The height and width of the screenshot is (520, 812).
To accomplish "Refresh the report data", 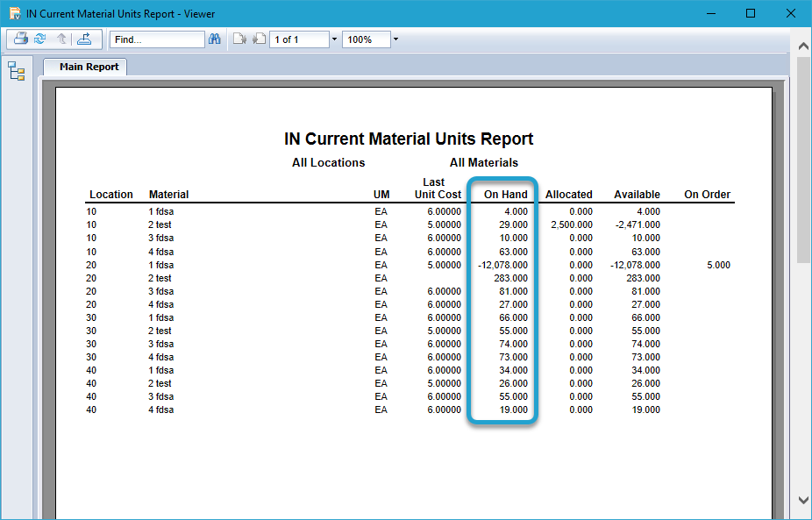I will [39, 39].
